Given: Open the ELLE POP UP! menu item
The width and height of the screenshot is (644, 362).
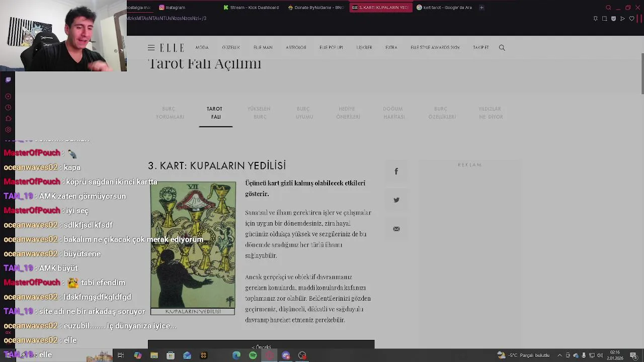Looking at the screenshot, I should (331, 48).
